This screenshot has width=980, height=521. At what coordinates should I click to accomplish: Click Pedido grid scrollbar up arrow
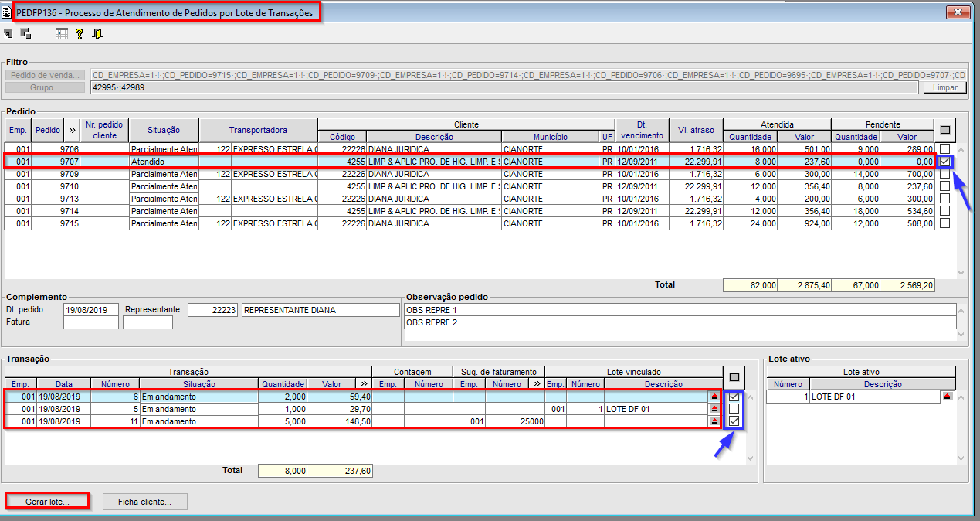coord(961,150)
